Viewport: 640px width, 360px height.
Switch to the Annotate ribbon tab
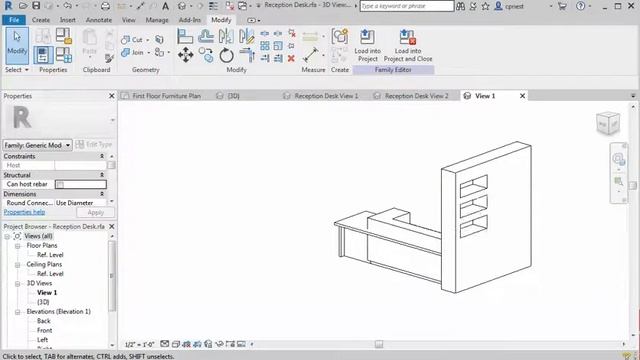coord(99,20)
